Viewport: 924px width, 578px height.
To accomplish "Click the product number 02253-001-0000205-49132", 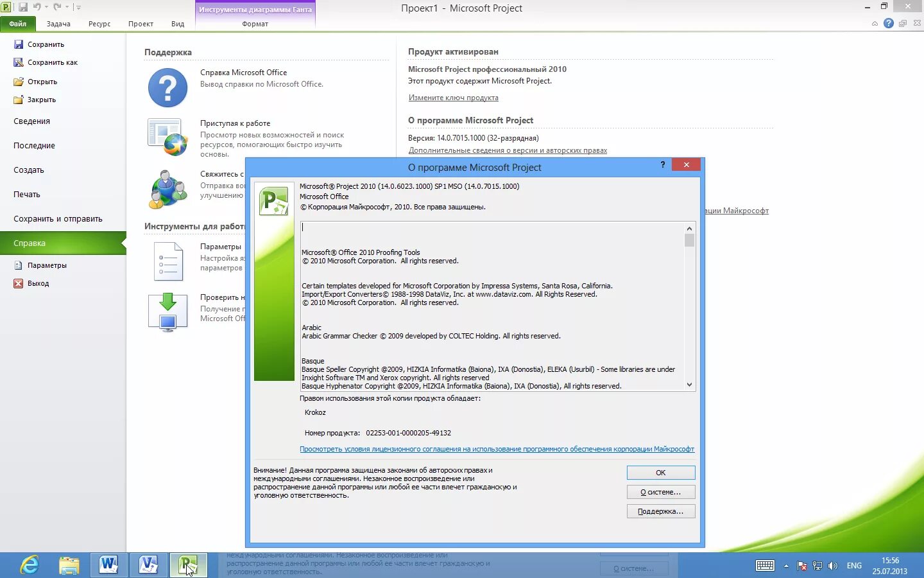I will [x=408, y=433].
